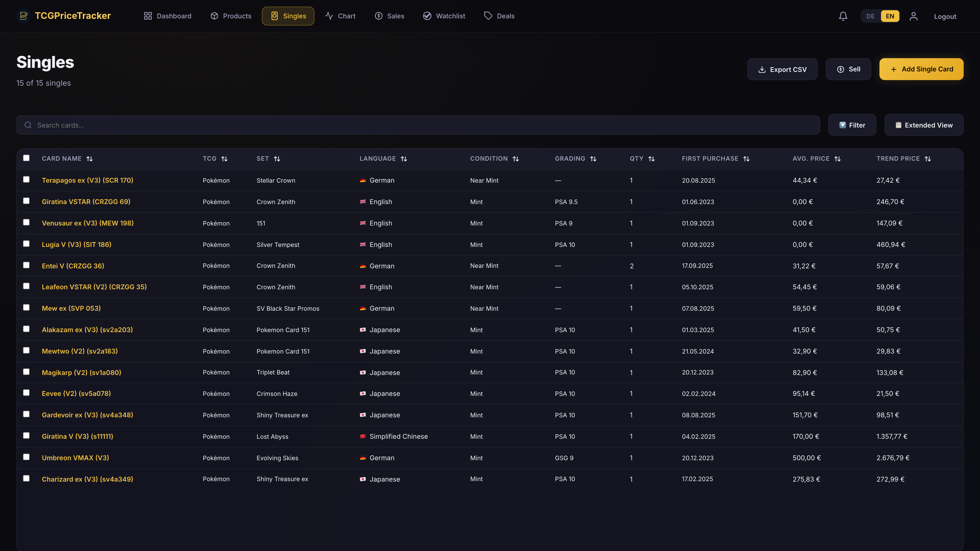Screen dimensions: 980x551
Task: Sort by Card Name arrows icon
Action: pyautogui.click(x=89, y=159)
